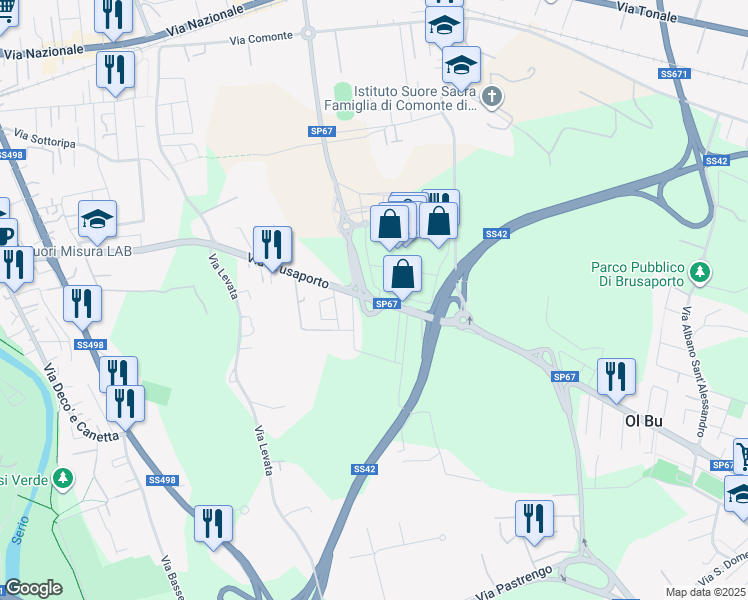Open the shopping cart marker at right edge

[741, 456]
